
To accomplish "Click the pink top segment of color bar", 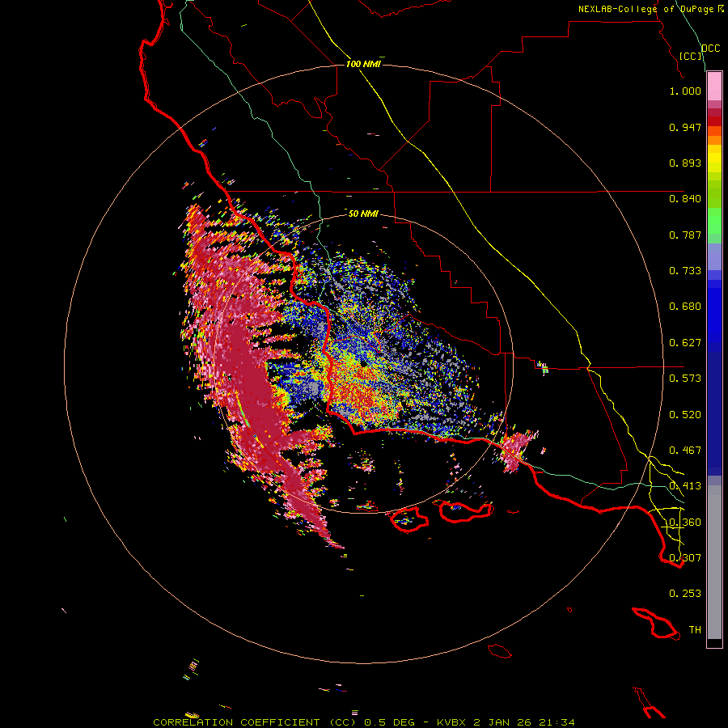I will pyautogui.click(x=714, y=87).
